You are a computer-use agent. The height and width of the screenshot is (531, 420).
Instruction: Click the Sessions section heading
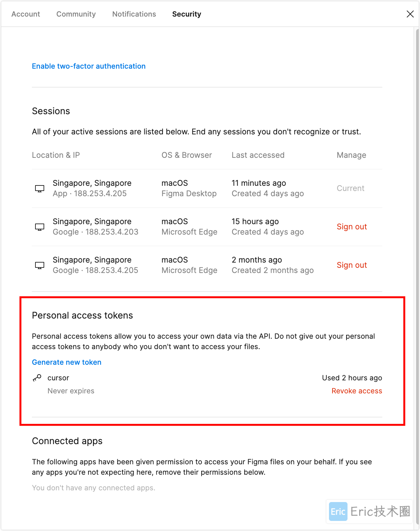(x=51, y=111)
